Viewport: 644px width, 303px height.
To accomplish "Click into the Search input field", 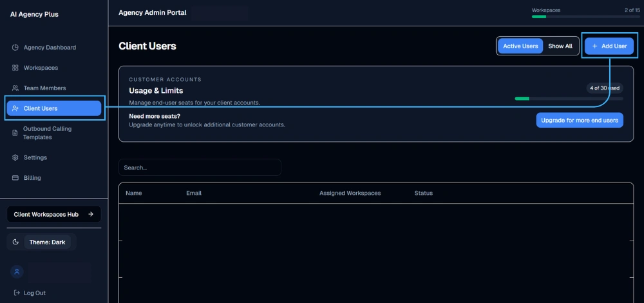I will click(200, 168).
